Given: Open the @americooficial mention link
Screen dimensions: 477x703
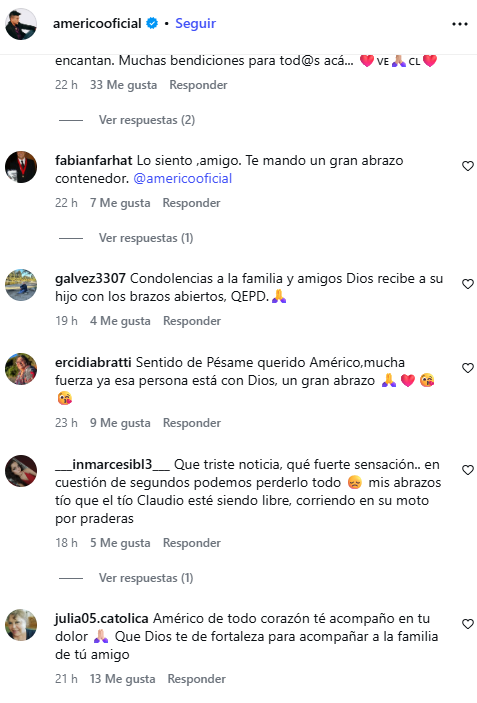Looking at the screenshot, I should pyautogui.click(x=183, y=178).
